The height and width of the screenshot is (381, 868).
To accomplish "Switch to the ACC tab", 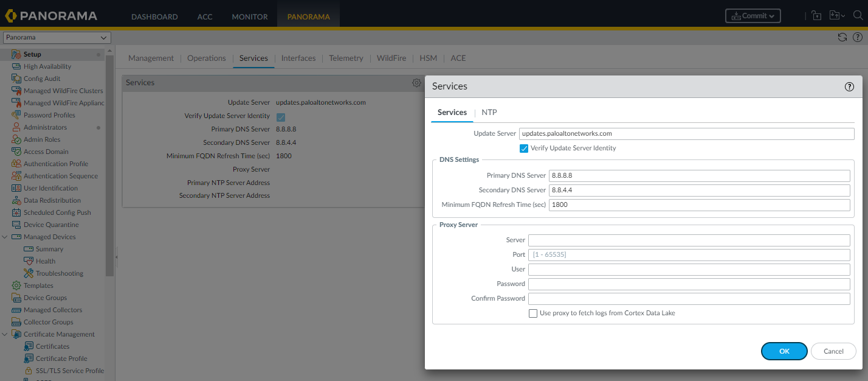I will coord(205,16).
